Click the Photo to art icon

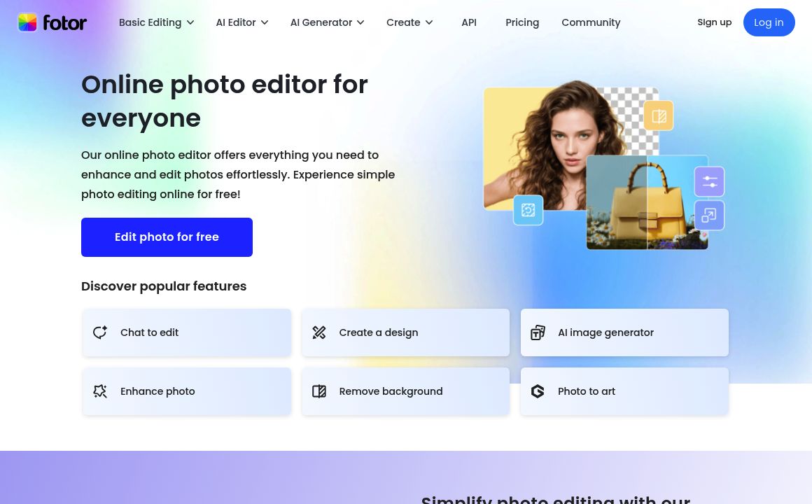(538, 391)
